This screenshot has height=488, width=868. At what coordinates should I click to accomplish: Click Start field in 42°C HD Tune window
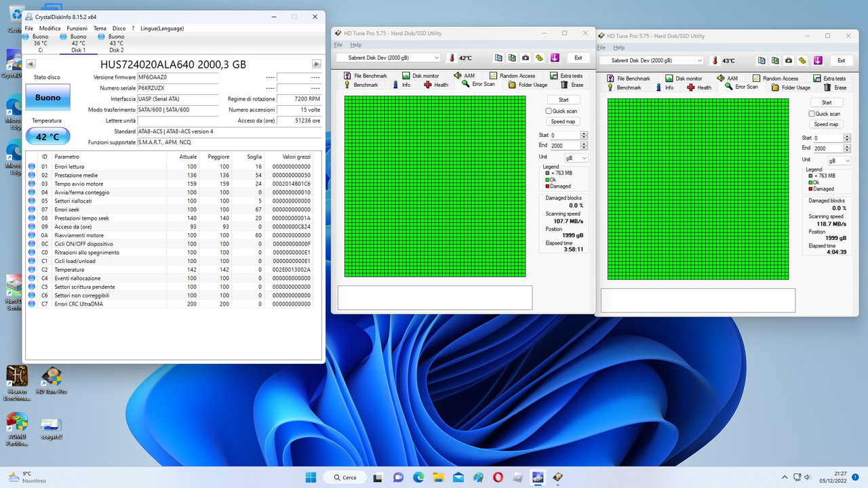click(x=565, y=136)
